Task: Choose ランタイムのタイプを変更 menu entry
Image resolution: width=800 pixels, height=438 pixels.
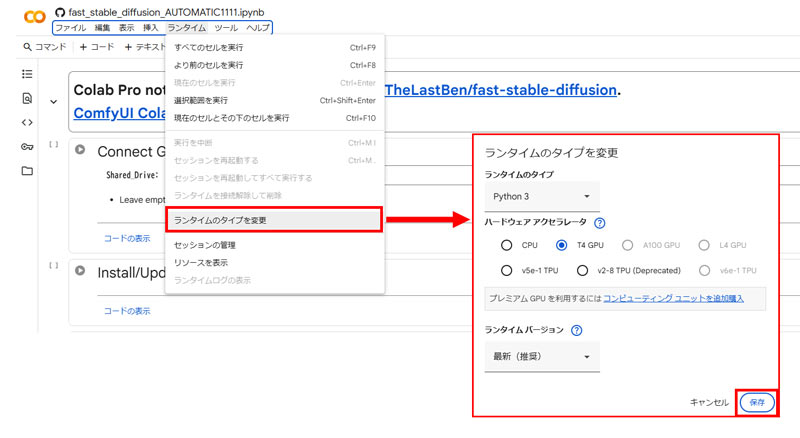Action: 274,220
